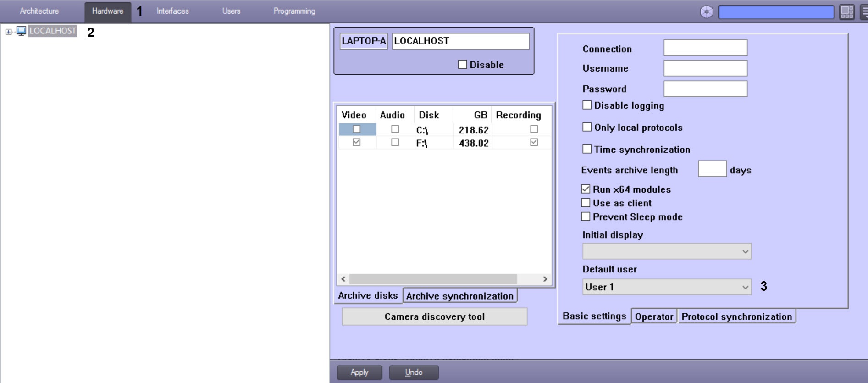Toggle Time synchronization checkbox
Image resolution: width=868 pixels, height=383 pixels.
(587, 149)
